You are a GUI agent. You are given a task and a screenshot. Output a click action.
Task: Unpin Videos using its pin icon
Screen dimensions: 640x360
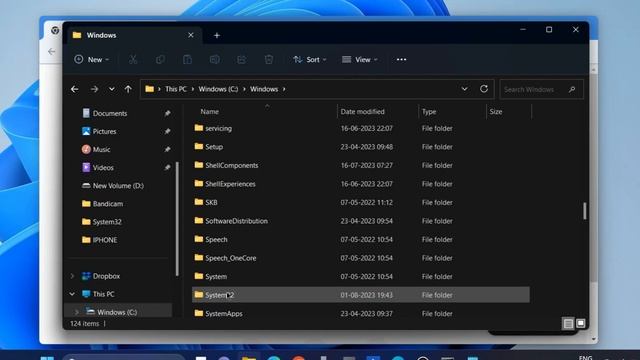[167, 168]
